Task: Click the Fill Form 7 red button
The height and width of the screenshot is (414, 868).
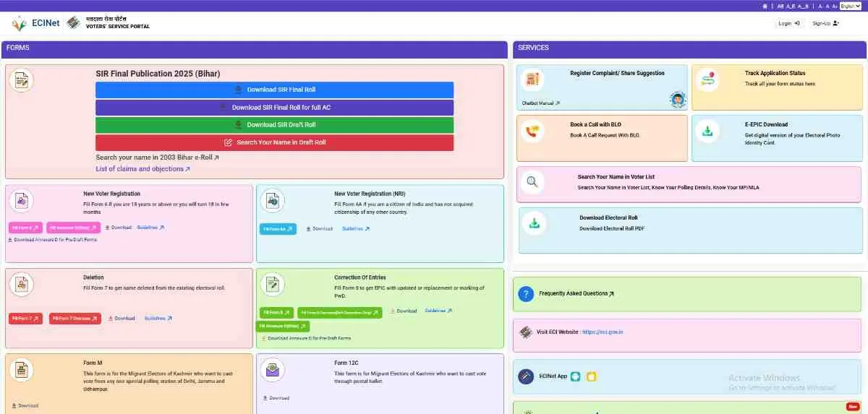Action: click(x=25, y=319)
